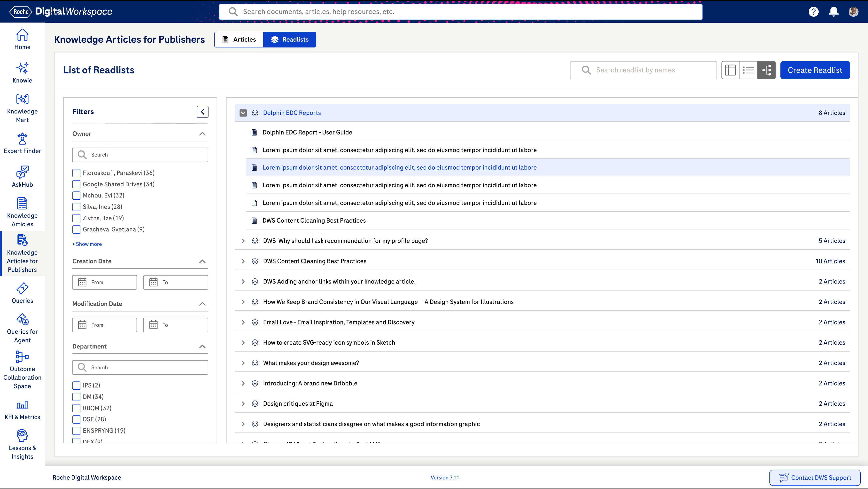Collapse the Creation Date filter section
868x489 pixels.
(202, 261)
